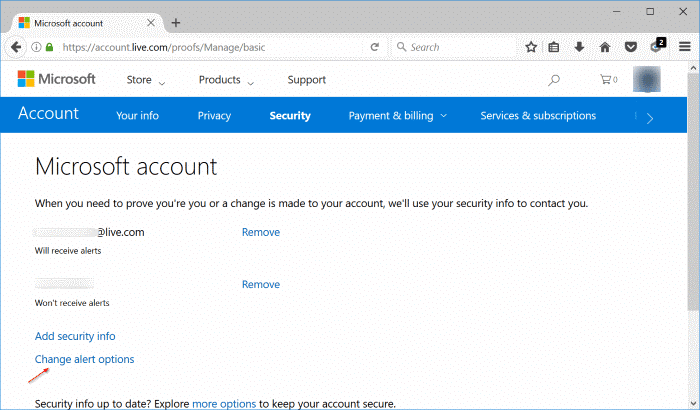Remove the @live.com security email
The image size is (700, 410).
[x=261, y=232]
